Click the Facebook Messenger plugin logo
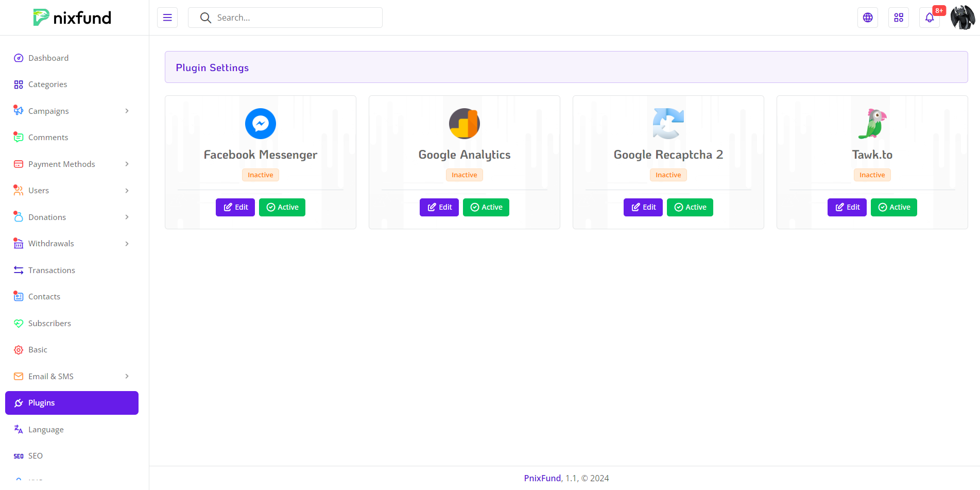The image size is (980, 490). (x=261, y=124)
